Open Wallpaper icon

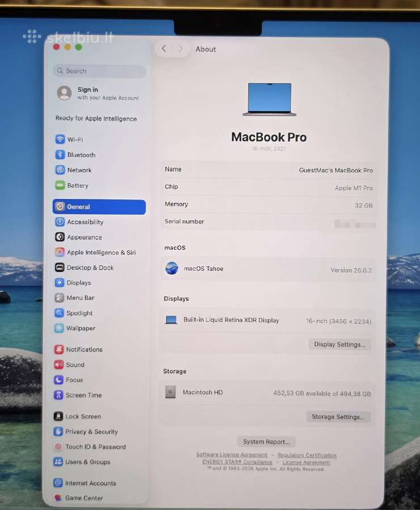(x=59, y=328)
